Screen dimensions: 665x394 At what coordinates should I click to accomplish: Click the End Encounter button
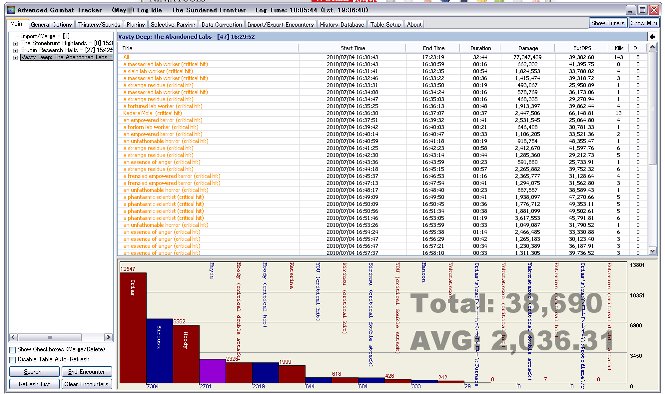point(87,372)
